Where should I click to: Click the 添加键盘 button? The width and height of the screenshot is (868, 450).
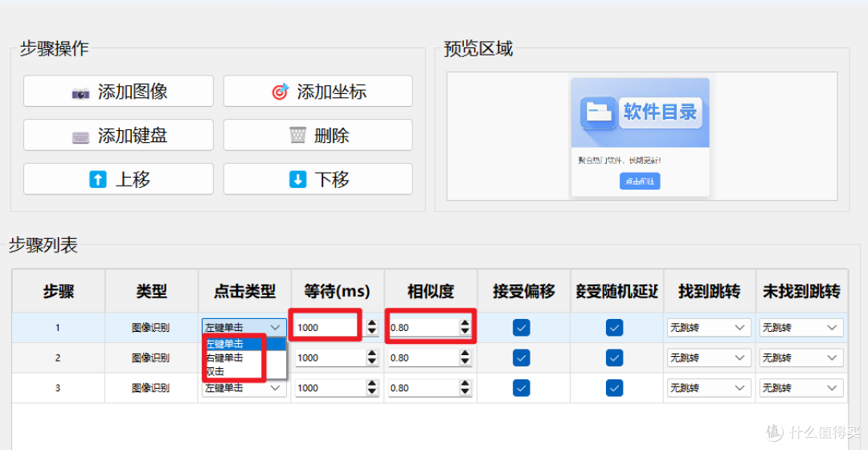click(118, 135)
